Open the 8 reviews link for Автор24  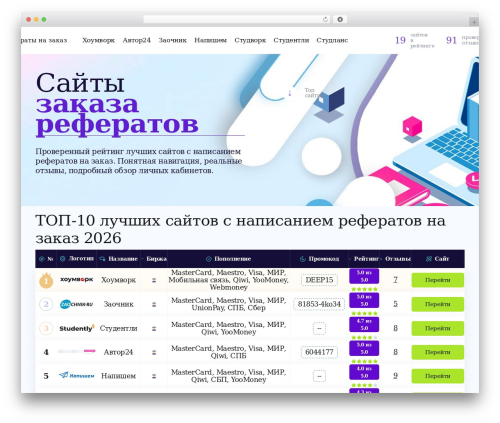[395, 352]
